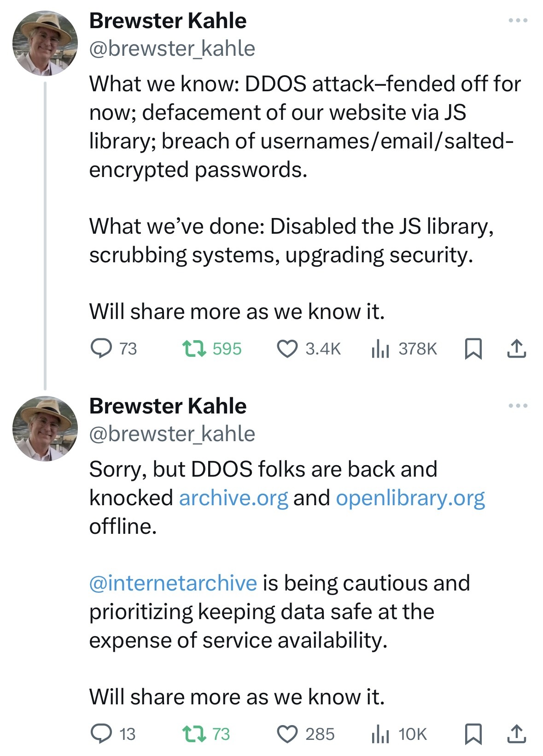
Task: View analytics showing 10K views
Action: pyautogui.click(x=399, y=734)
